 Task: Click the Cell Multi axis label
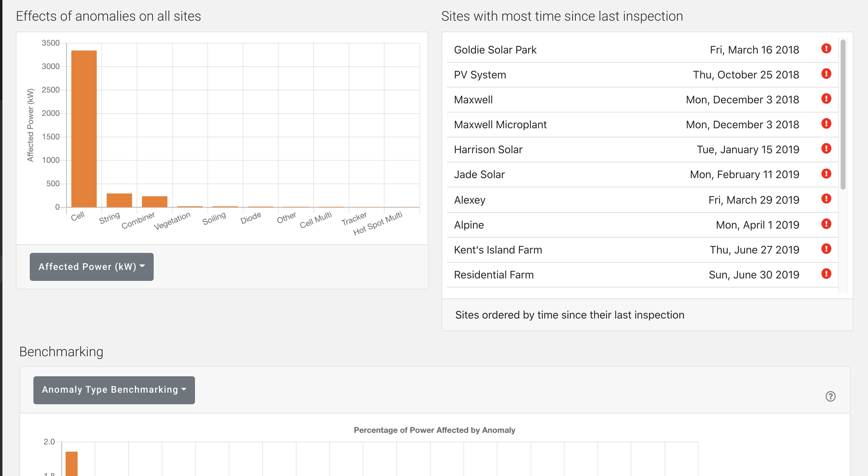[316, 220]
